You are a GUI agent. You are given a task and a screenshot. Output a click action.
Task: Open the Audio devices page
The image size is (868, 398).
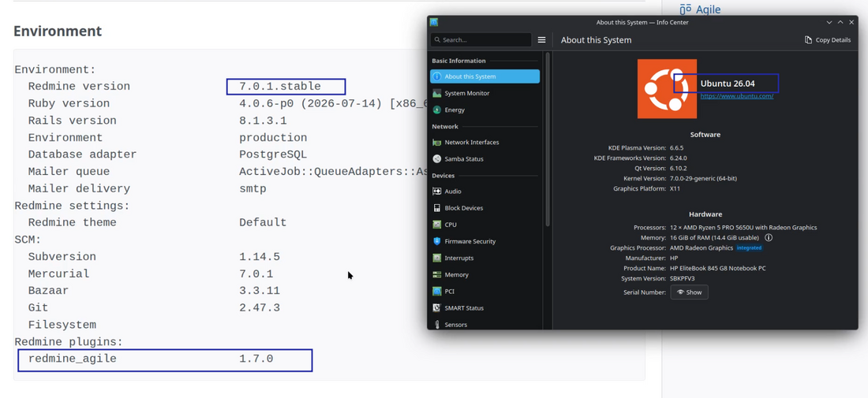(x=485, y=192)
